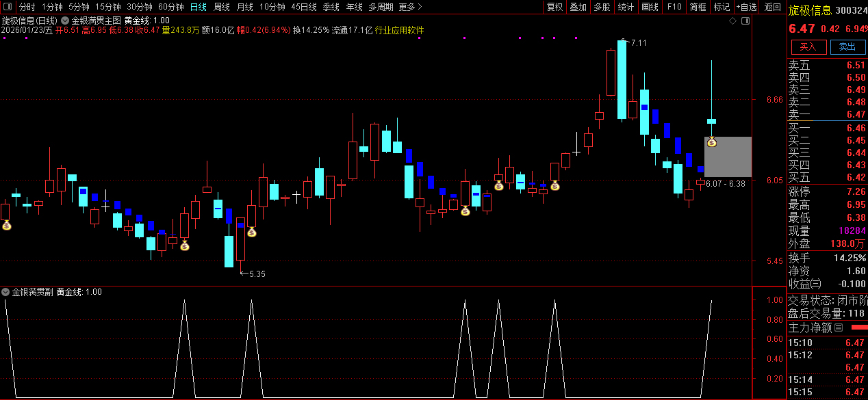Click the 卖出 sell button

847,46
